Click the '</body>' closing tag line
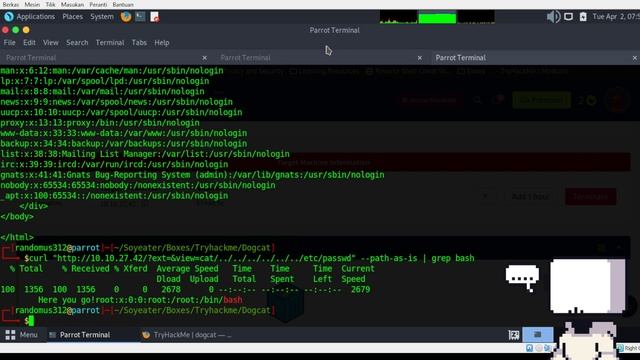 17,216
